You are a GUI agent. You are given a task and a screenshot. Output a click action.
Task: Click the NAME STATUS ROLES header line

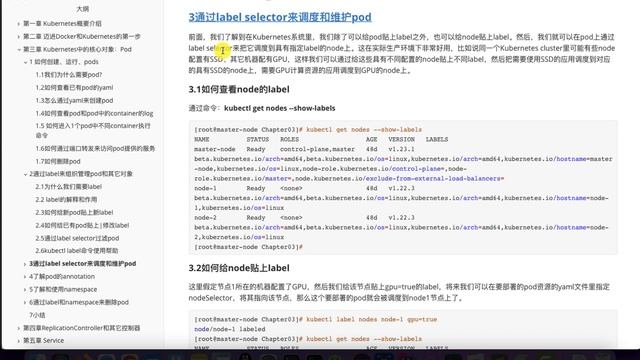[x=321, y=140]
